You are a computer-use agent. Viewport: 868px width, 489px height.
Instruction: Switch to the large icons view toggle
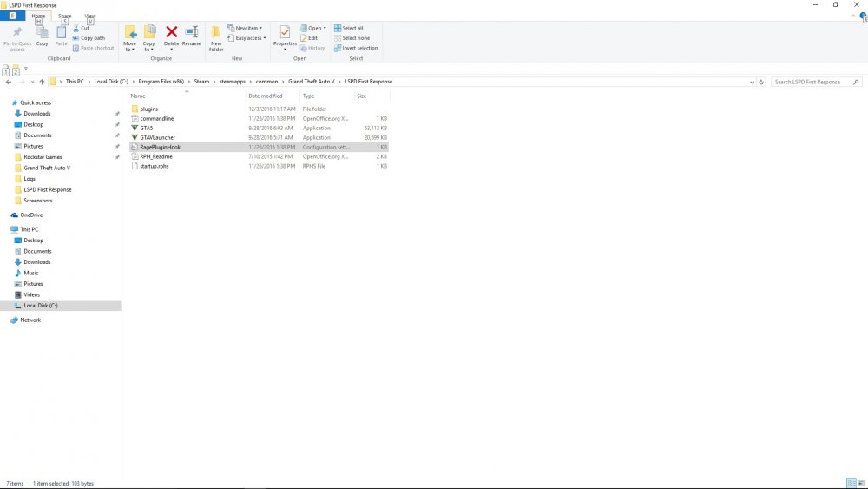[859, 483]
